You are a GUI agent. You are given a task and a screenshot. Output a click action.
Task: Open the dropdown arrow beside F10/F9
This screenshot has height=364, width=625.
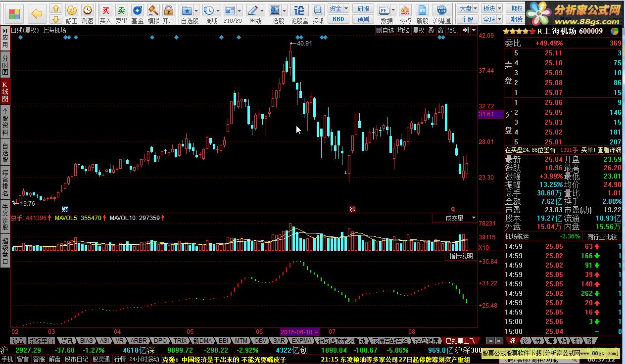pos(240,10)
